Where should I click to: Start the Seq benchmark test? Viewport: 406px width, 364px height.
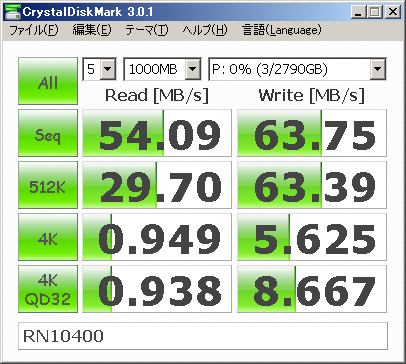48,133
